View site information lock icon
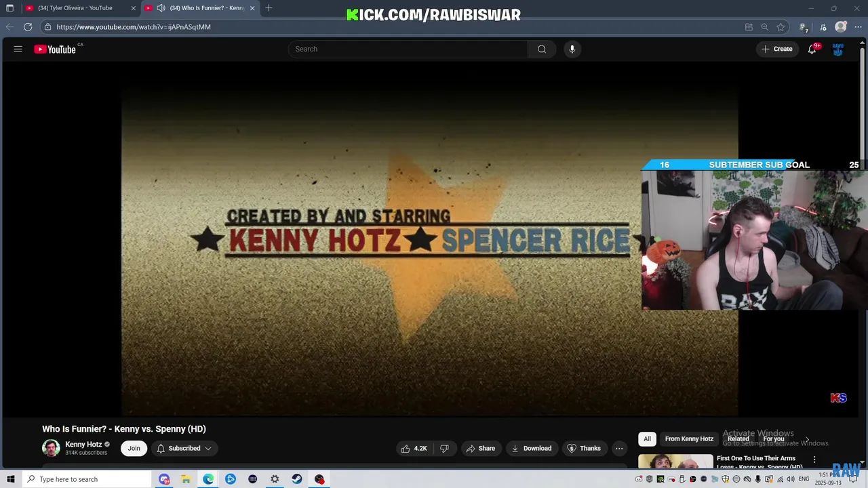The image size is (868, 488). [x=47, y=27]
